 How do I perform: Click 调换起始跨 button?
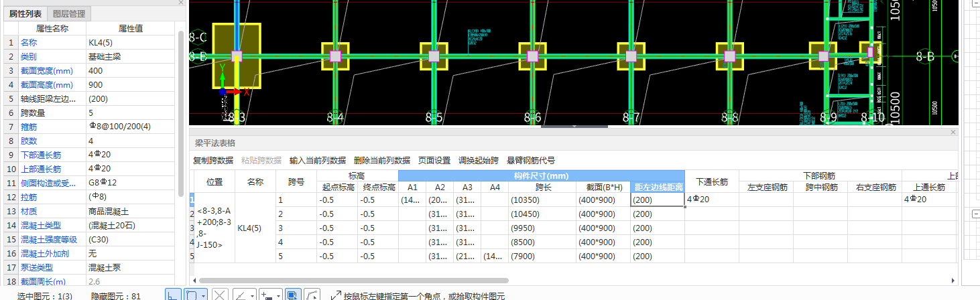coord(479,160)
